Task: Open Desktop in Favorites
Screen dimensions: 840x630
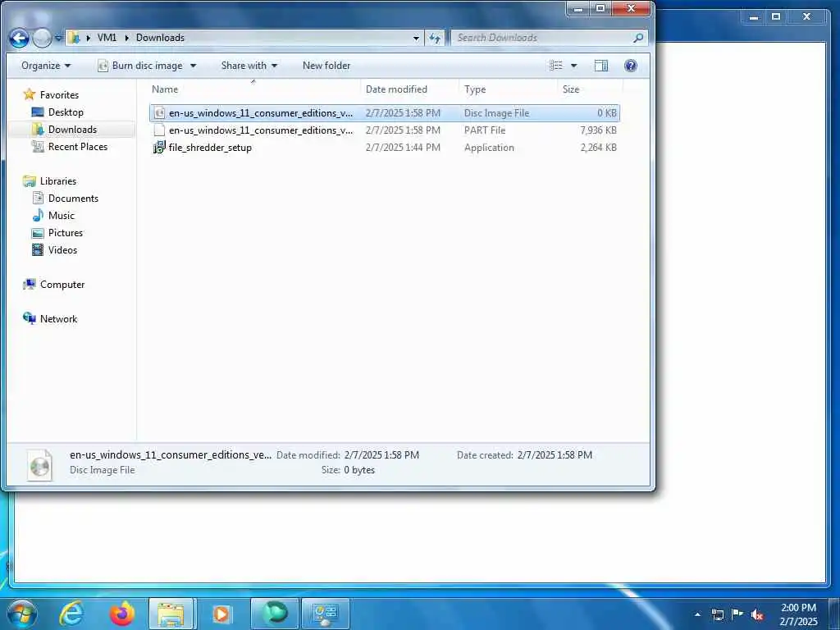Action: (x=66, y=112)
